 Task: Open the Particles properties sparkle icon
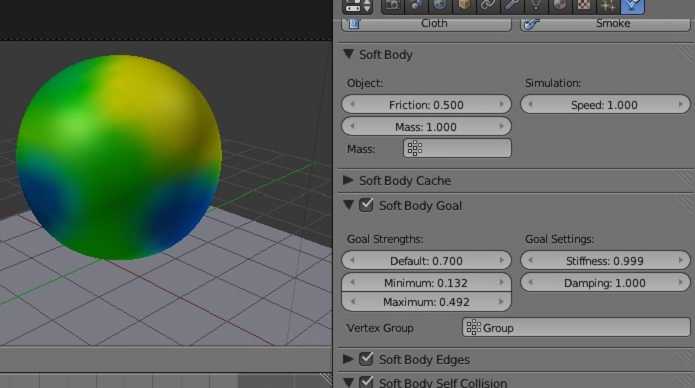[607, 5]
